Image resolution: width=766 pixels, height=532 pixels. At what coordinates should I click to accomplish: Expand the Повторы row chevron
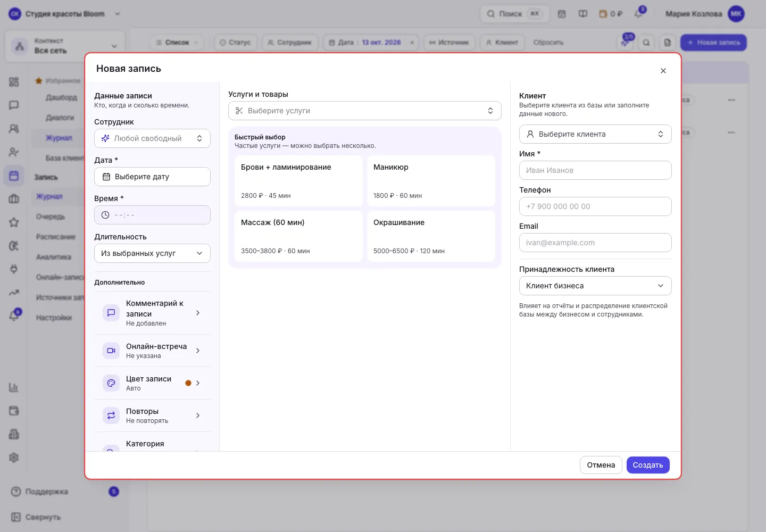click(x=198, y=415)
